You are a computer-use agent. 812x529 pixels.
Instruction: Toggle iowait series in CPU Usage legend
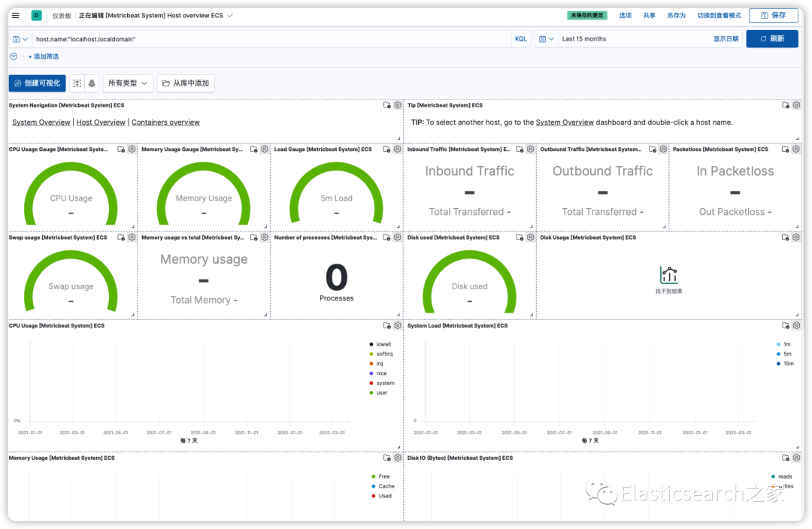click(380, 344)
